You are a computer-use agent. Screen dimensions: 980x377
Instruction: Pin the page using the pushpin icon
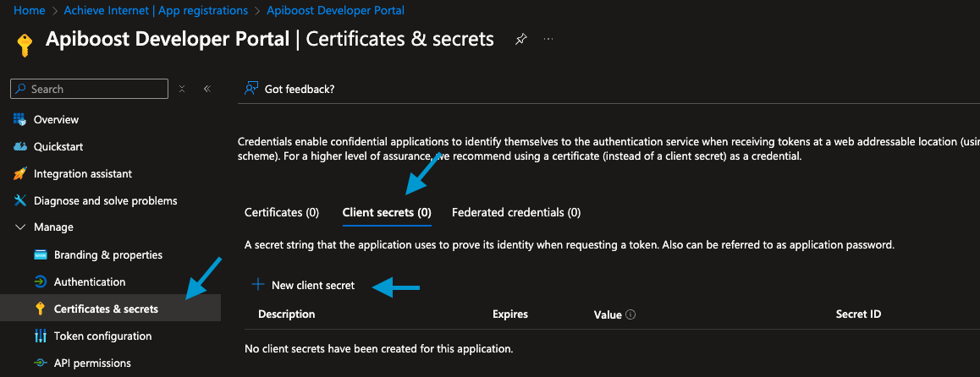click(520, 40)
